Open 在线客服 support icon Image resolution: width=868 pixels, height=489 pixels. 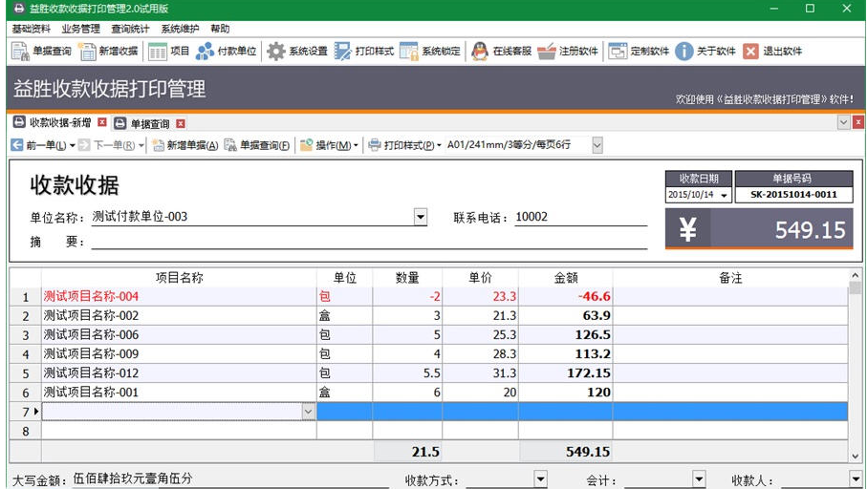501,52
